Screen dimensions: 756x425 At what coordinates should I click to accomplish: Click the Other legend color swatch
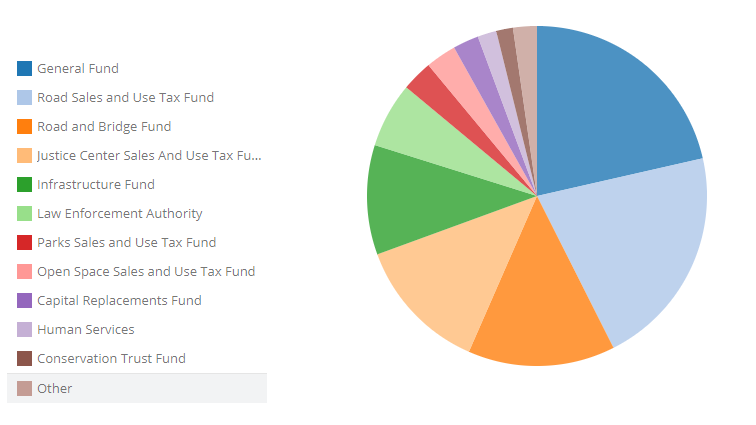(24, 388)
